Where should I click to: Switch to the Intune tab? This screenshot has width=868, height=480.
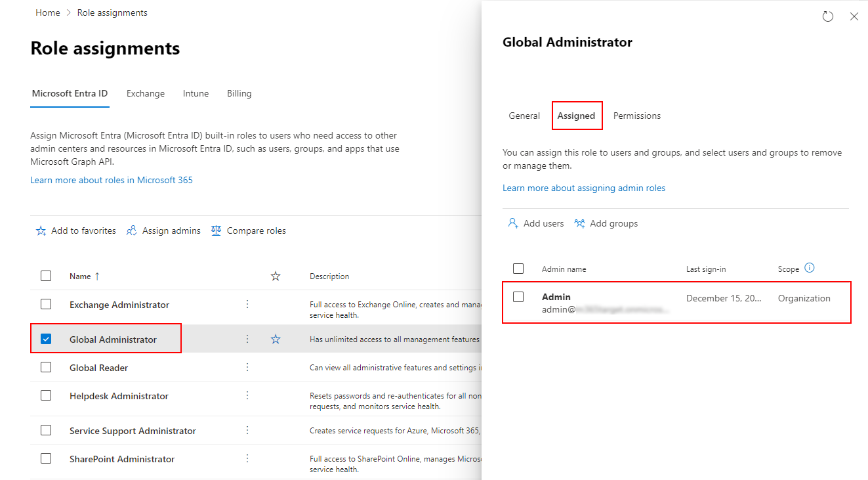(x=196, y=93)
